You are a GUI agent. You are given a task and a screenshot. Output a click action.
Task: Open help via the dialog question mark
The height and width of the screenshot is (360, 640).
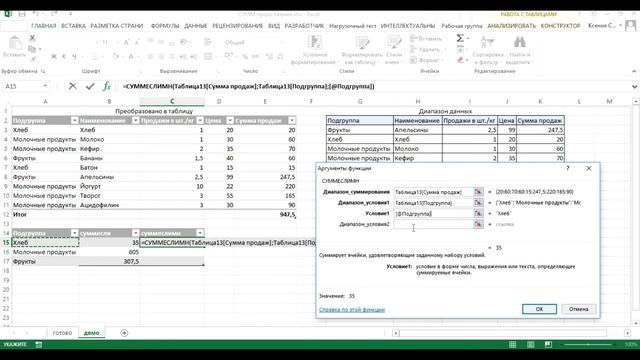coord(568,168)
